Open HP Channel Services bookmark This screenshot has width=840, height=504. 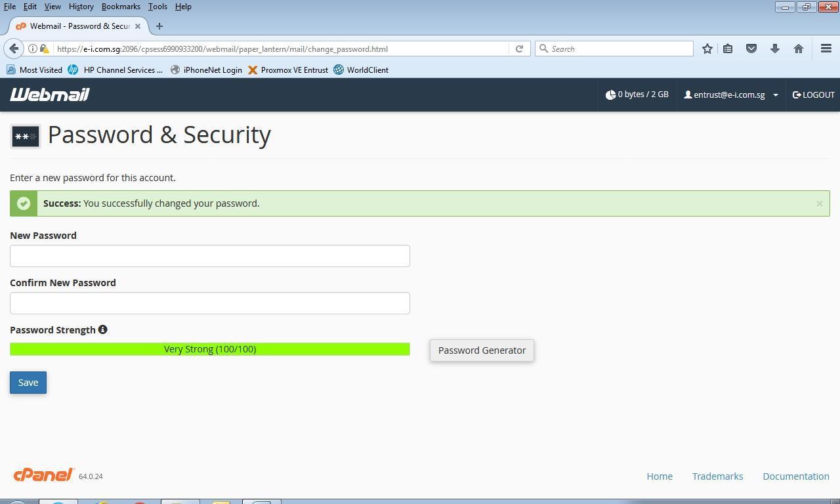pyautogui.click(x=115, y=70)
